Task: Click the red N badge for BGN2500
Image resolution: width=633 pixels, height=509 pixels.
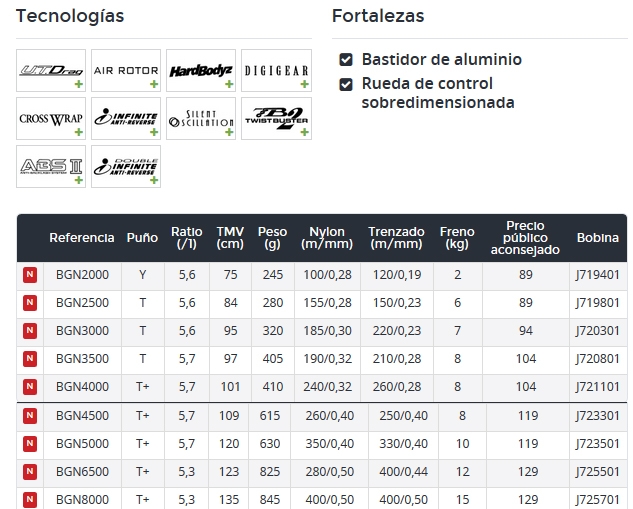Action: click(30, 303)
